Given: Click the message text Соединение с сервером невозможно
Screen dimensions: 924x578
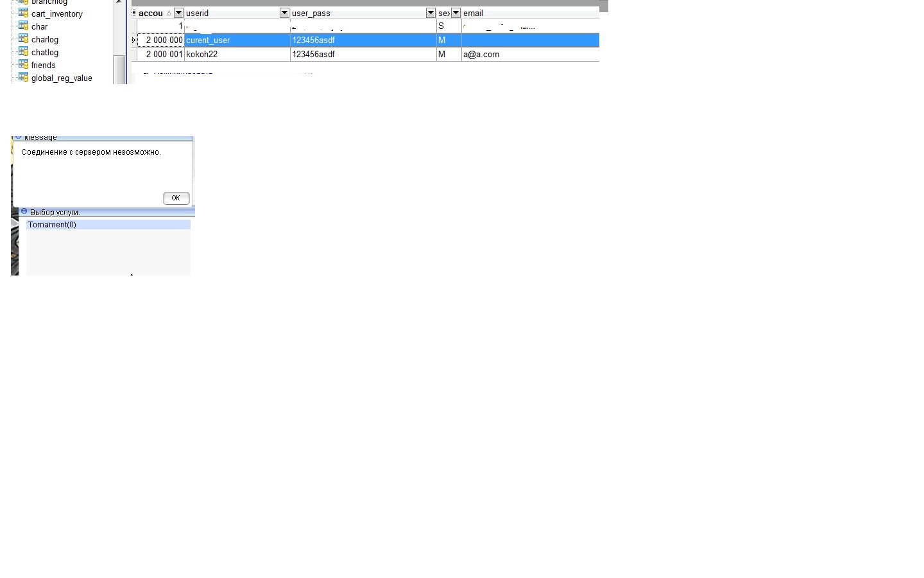Looking at the screenshot, I should (91, 152).
